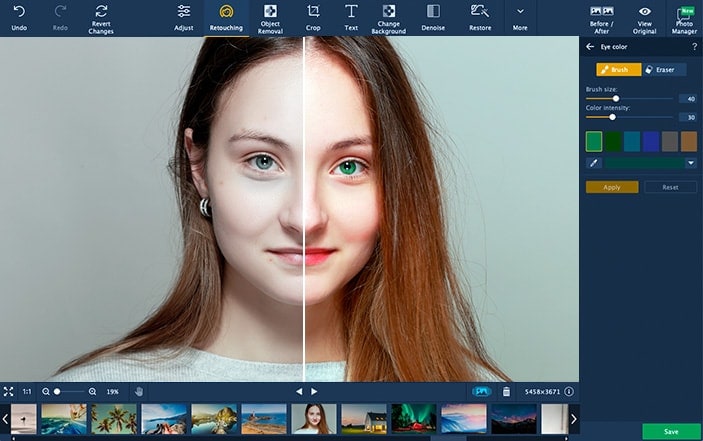
Task: Choose the blue eye color swatch
Action: (x=651, y=141)
